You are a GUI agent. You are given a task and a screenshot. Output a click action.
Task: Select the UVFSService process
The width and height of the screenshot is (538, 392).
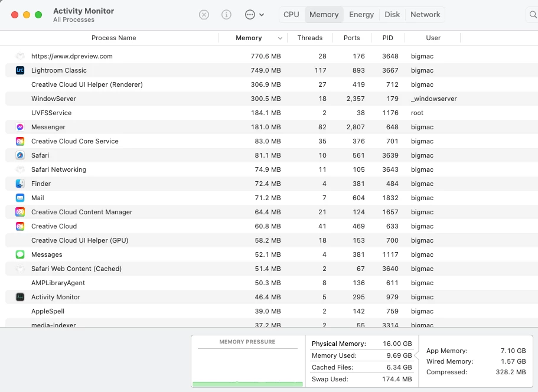coord(51,113)
